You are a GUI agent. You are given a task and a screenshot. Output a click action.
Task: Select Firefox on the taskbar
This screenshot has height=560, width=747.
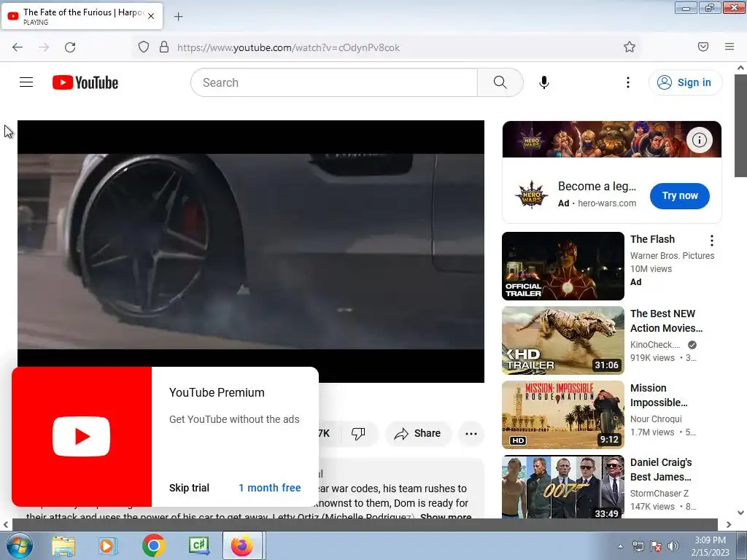click(242, 545)
